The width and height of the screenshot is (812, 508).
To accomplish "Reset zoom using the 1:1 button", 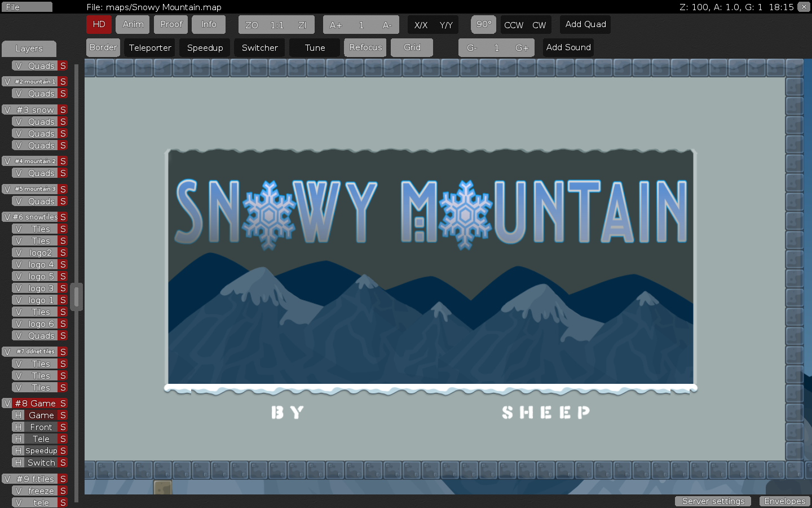I will [x=277, y=25].
